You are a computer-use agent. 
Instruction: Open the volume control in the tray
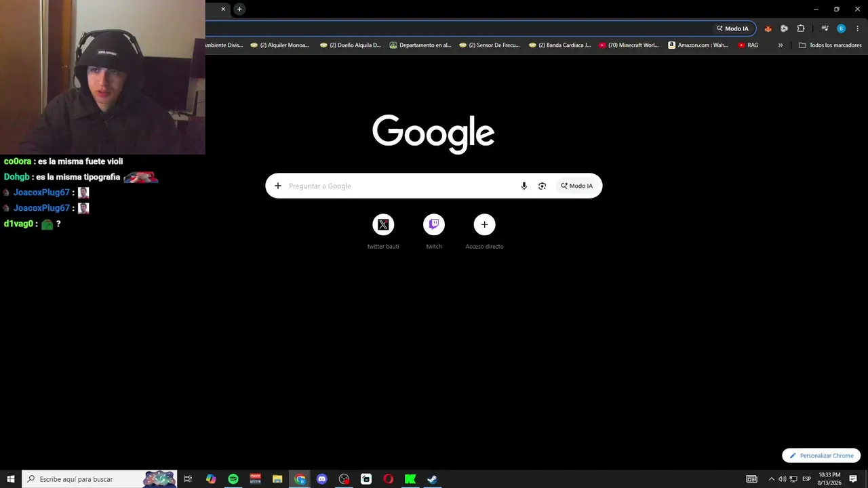[782, 479]
